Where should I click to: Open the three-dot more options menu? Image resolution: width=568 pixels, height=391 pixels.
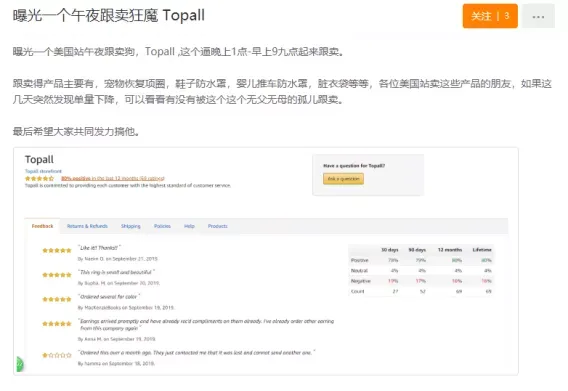(x=538, y=16)
